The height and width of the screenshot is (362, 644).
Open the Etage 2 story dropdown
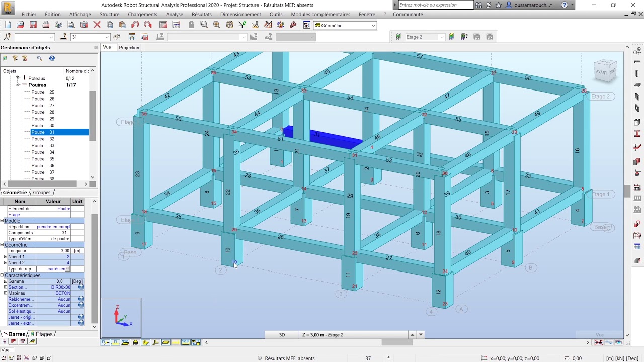point(442,37)
